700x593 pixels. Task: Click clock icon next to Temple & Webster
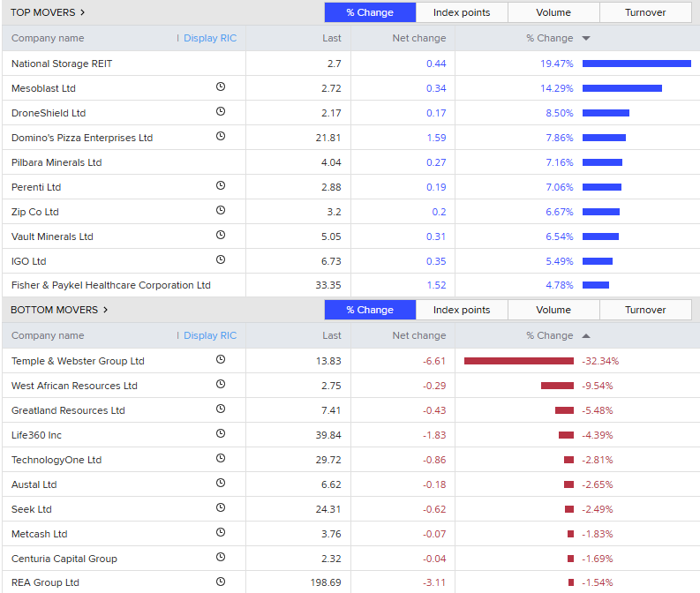point(221,360)
